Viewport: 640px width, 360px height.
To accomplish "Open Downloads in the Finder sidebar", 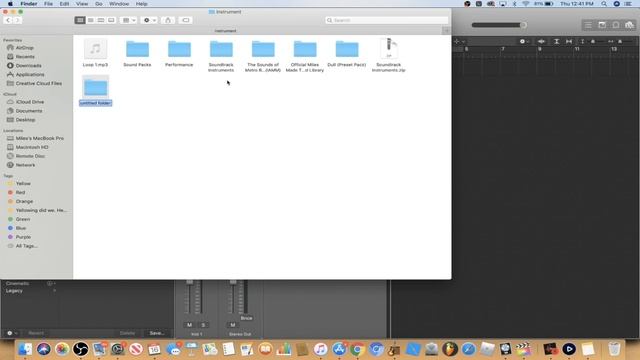I will (x=28, y=66).
